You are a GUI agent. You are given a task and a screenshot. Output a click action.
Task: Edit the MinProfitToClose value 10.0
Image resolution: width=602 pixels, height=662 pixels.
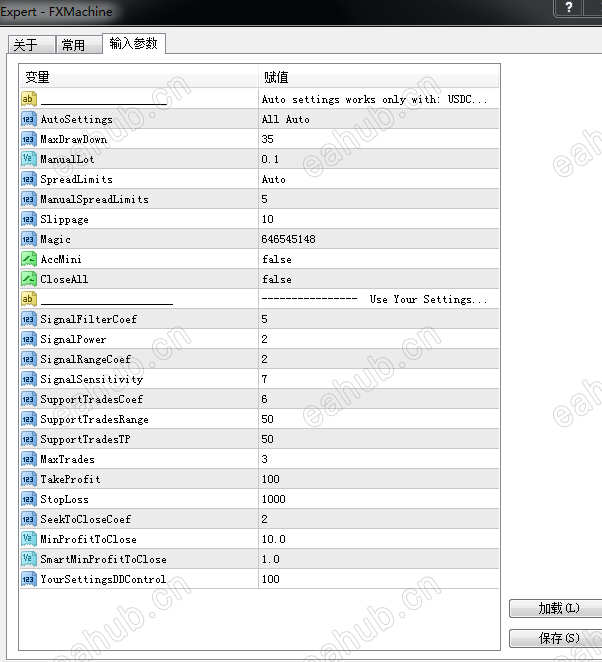(x=378, y=539)
